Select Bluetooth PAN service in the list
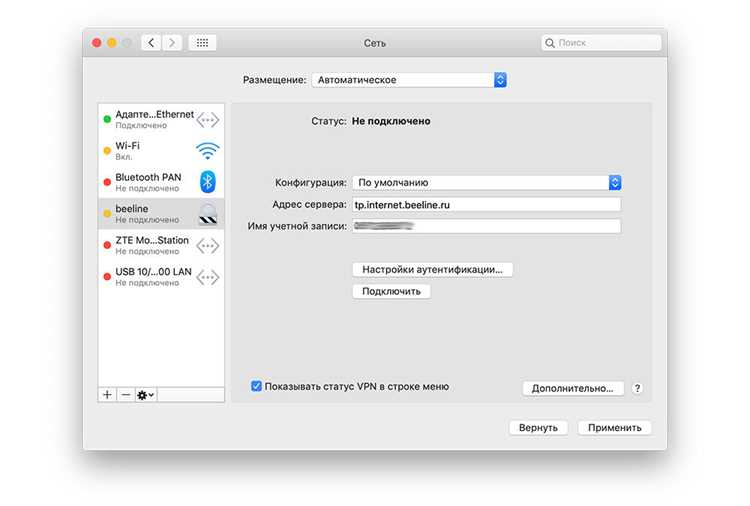Image resolution: width=750 pixels, height=506 pixels. tap(161, 182)
